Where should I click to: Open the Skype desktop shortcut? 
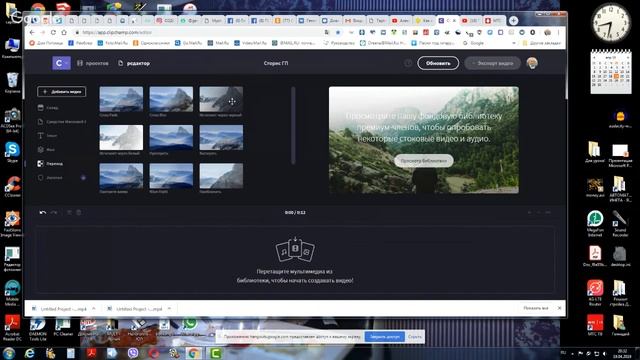12,152
